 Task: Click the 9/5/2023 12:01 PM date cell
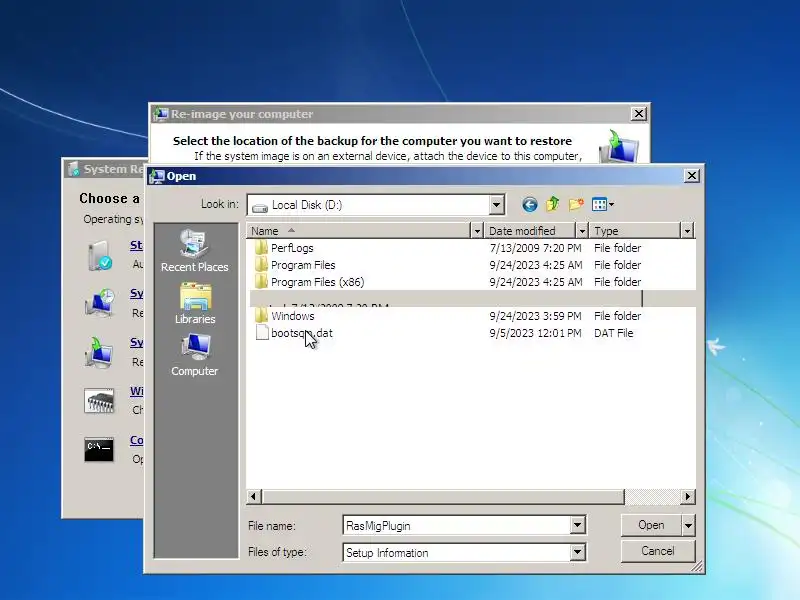[x=535, y=333]
